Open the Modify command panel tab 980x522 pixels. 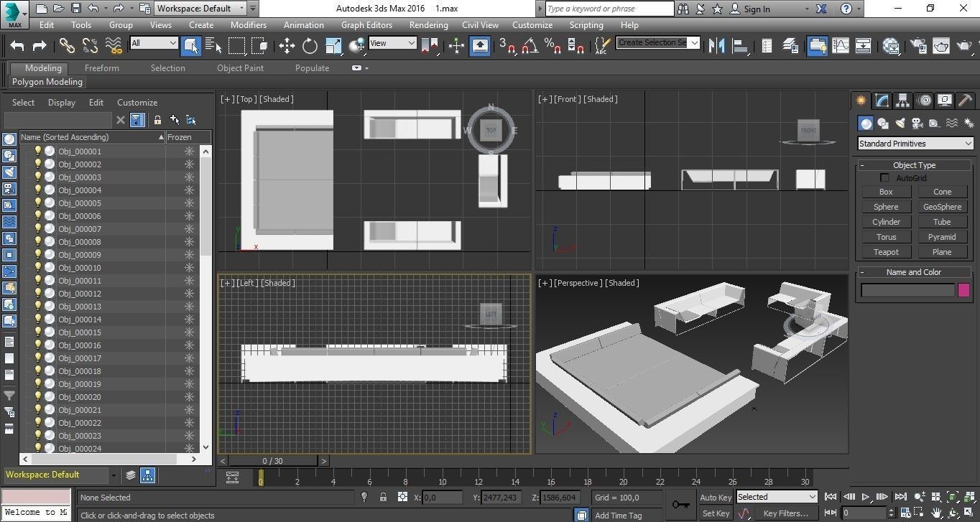[882, 101]
